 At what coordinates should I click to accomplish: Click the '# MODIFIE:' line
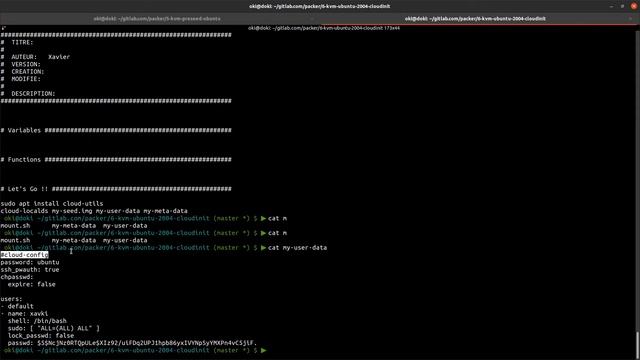click(20, 79)
